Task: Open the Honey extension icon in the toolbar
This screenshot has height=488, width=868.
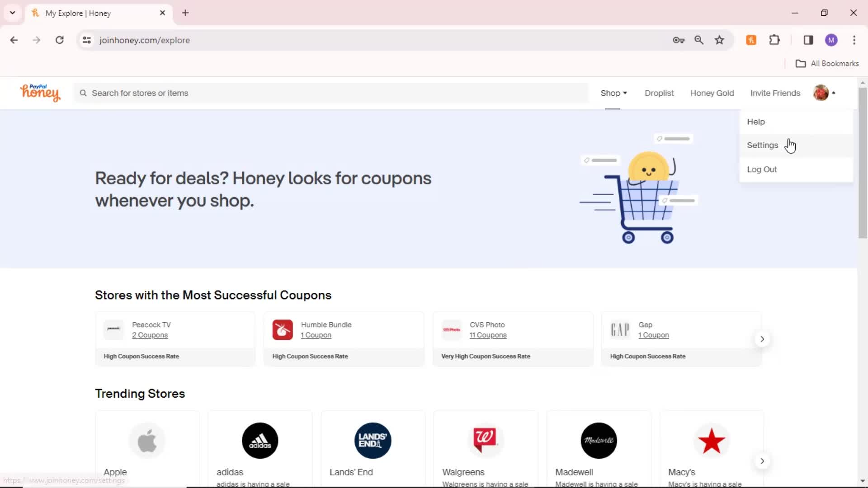Action: click(x=751, y=40)
